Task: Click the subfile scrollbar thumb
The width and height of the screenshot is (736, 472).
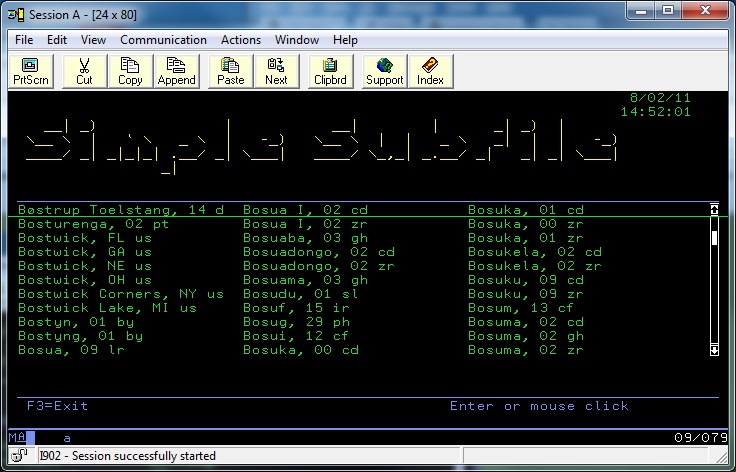Action: 714,238
